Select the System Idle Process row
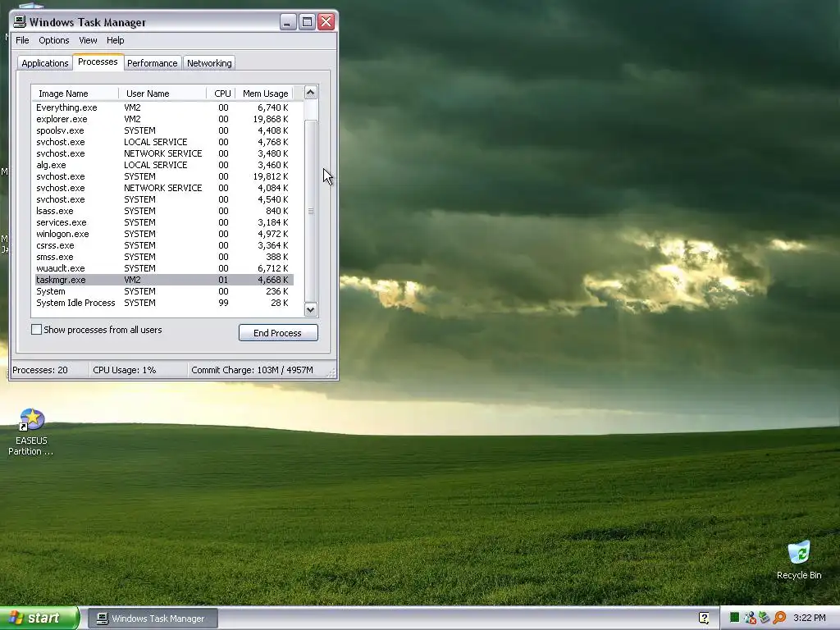The width and height of the screenshot is (840, 630). (x=164, y=303)
